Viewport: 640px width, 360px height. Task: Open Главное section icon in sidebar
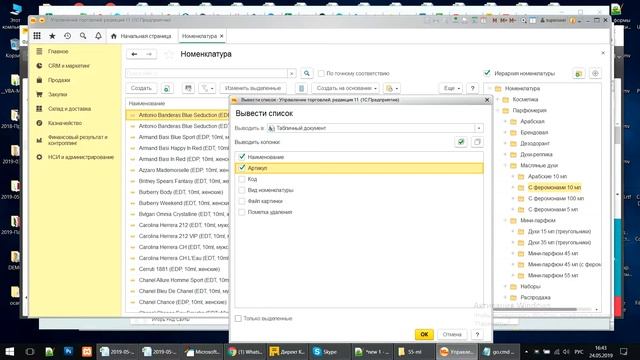click(39, 51)
